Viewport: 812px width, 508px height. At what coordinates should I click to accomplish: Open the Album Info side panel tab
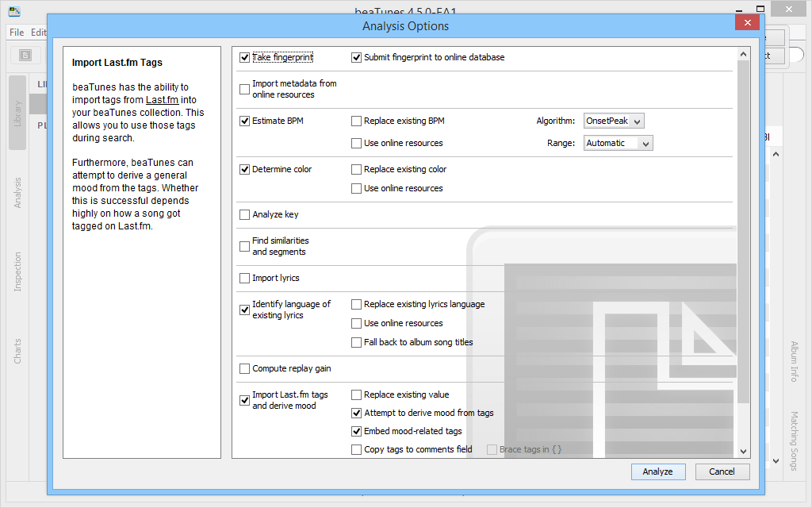(x=794, y=361)
